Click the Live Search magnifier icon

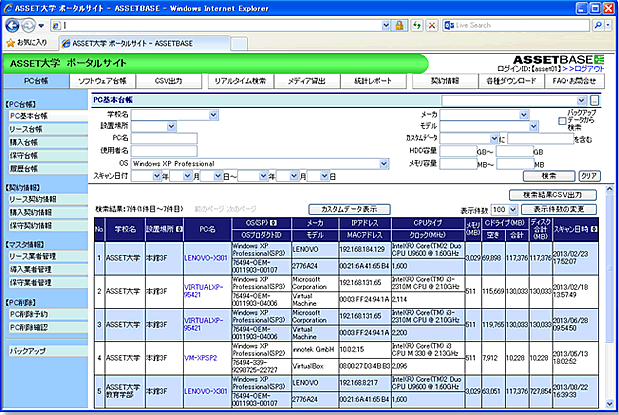[x=598, y=25]
